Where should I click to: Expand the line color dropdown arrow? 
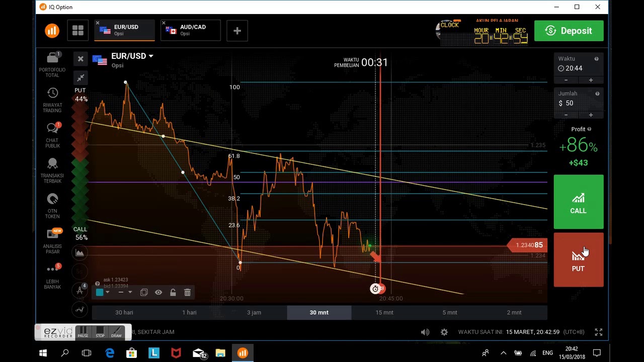107,292
